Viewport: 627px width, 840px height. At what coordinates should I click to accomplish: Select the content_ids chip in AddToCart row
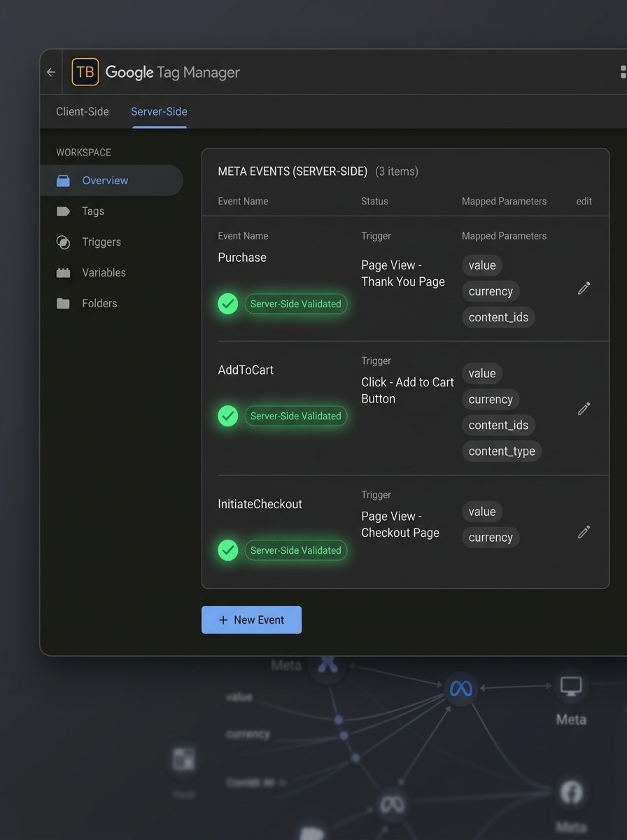point(499,425)
